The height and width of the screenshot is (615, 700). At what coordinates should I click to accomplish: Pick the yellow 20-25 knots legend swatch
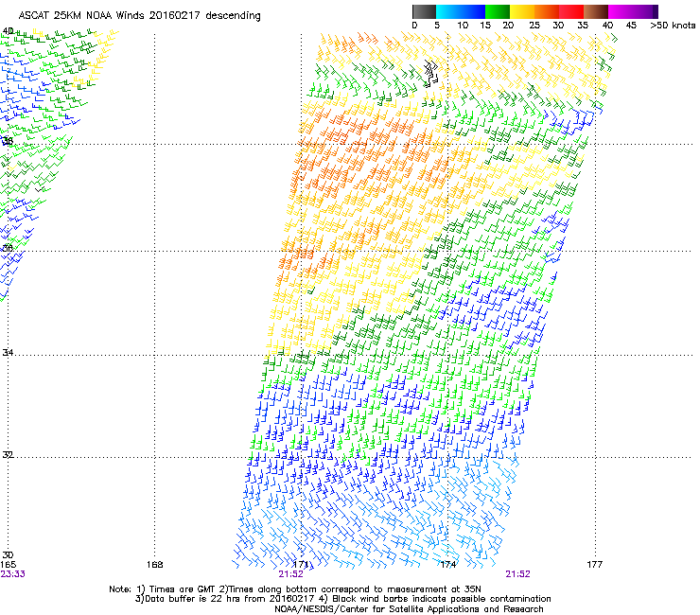522,11
